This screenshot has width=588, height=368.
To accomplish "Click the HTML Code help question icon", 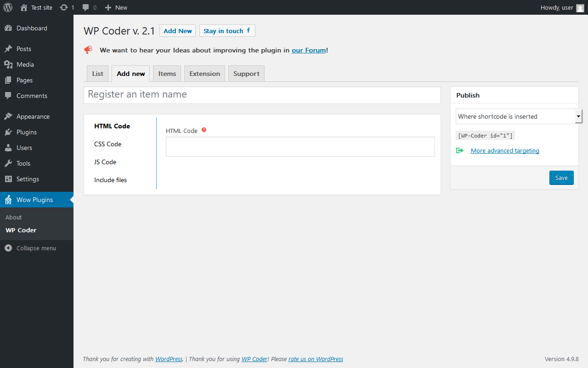I will click(x=204, y=130).
